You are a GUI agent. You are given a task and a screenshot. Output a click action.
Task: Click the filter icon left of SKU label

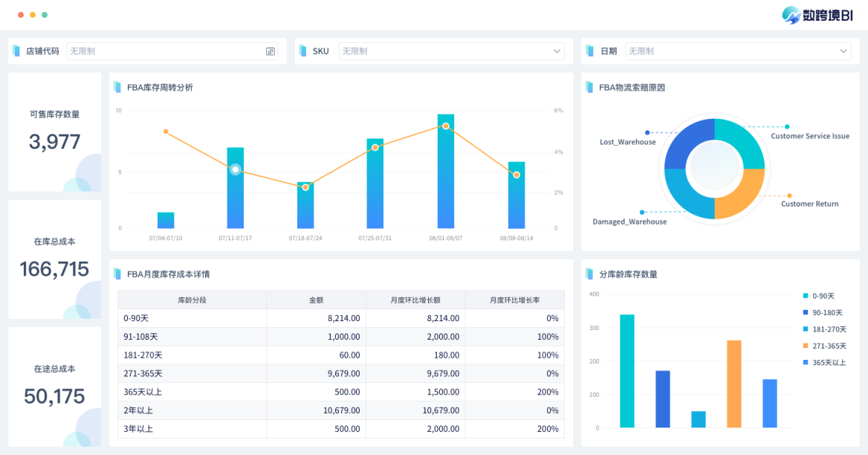click(303, 51)
